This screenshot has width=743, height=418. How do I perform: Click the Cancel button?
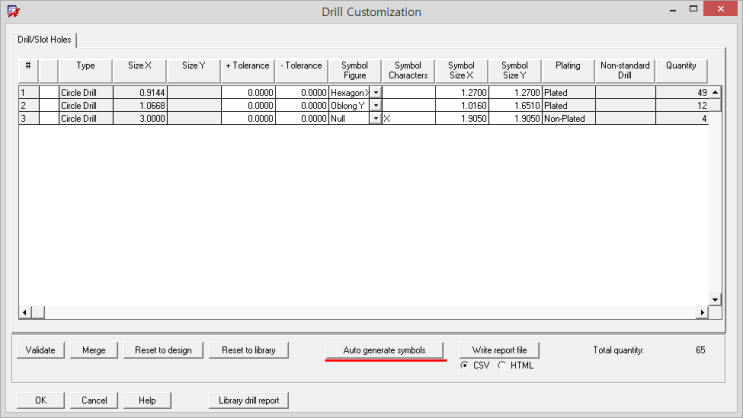(x=94, y=400)
